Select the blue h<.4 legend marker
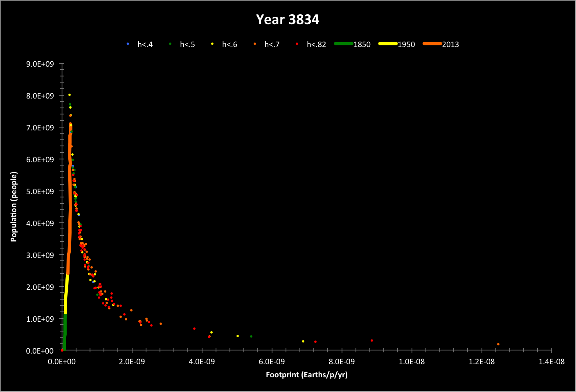Image resolution: width=576 pixels, height=392 pixels. point(128,44)
